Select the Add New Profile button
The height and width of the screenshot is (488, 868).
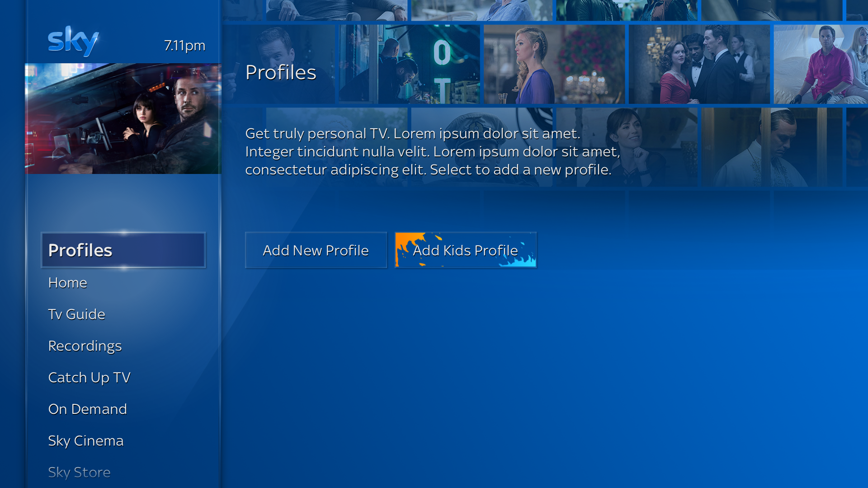316,250
